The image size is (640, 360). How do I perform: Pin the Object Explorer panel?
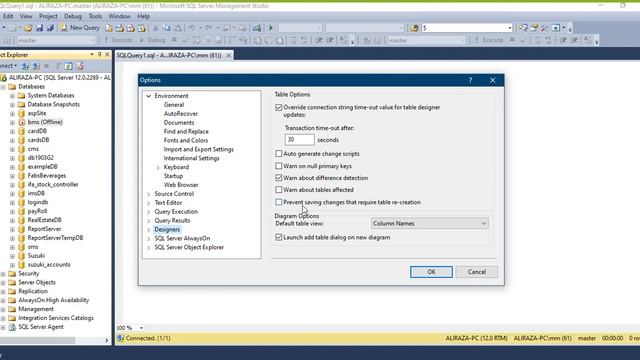tap(99, 54)
